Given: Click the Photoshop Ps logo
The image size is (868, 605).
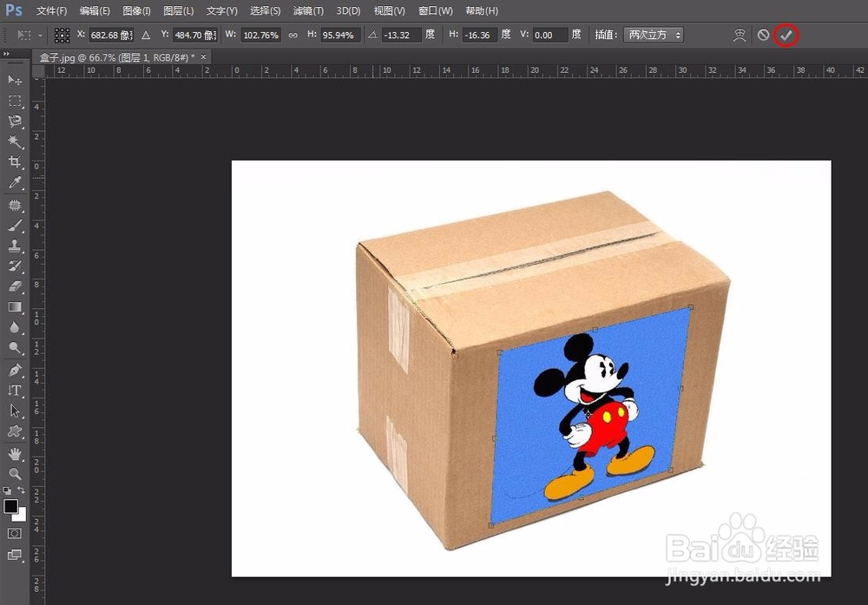Looking at the screenshot, I should [14, 10].
